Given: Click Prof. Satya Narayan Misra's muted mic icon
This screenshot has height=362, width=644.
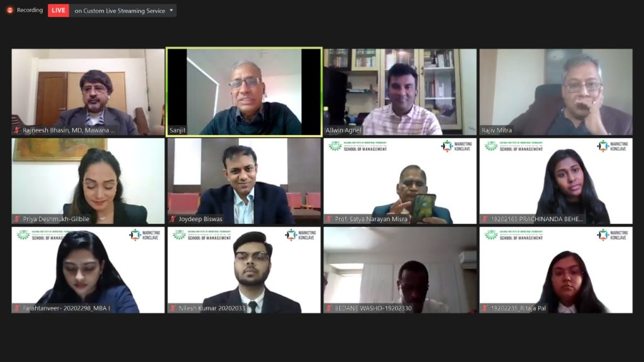Looking at the screenshot, I should click(329, 219).
